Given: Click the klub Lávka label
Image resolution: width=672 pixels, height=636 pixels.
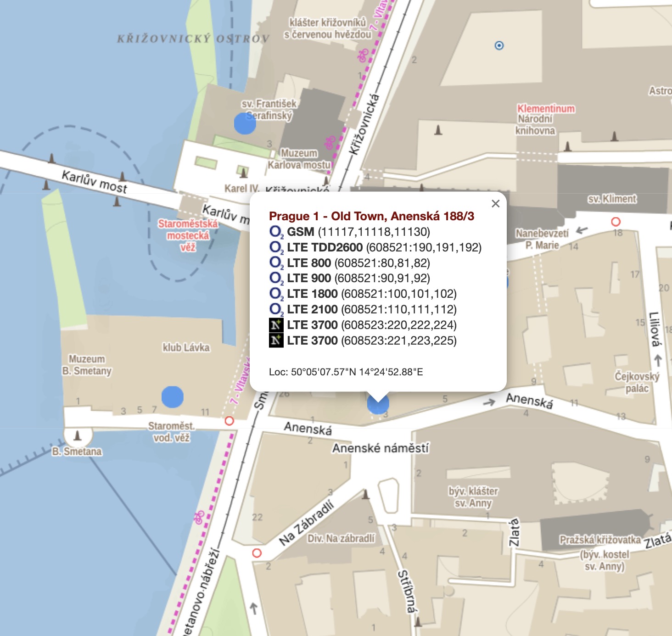Looking at the screenshot, I should point(186,347).
